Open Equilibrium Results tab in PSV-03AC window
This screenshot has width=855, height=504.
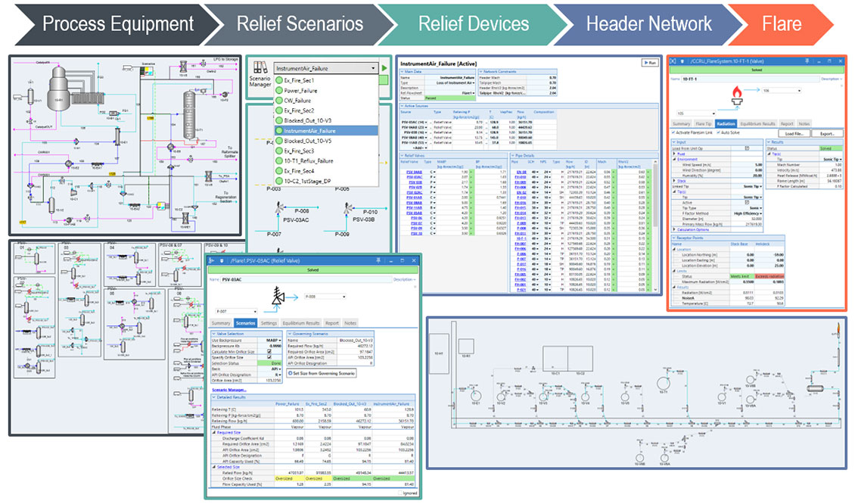point(301,323)
